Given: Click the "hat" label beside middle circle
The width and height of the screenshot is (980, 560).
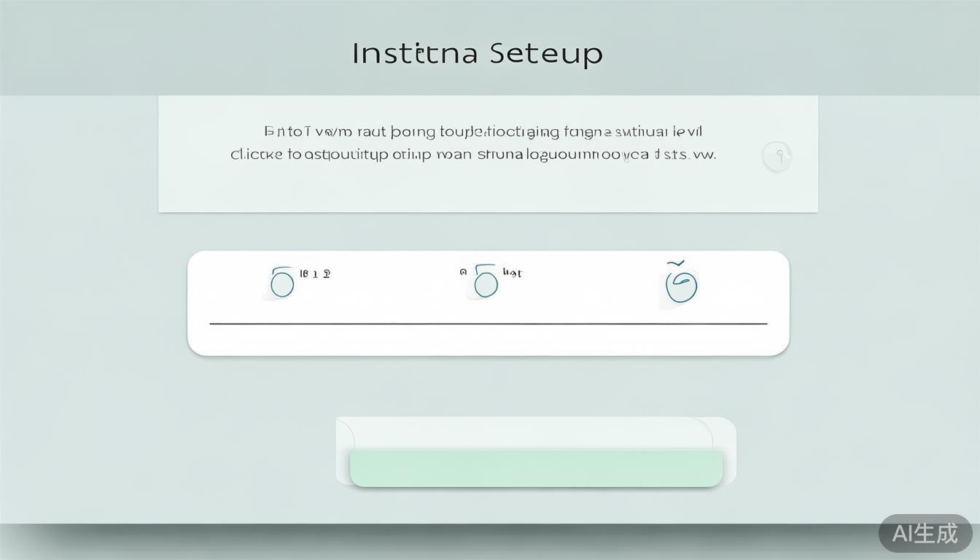Looking at the screenshot, I should [512, 273].
